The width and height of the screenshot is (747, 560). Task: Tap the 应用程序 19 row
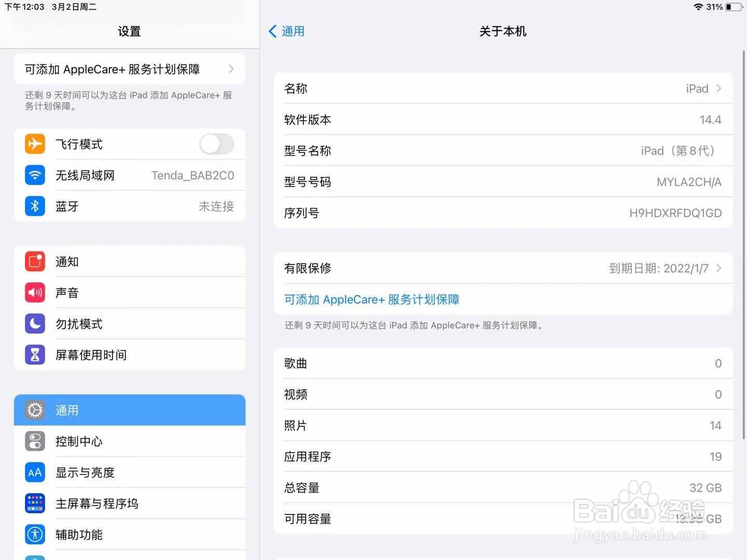(503, 456)
